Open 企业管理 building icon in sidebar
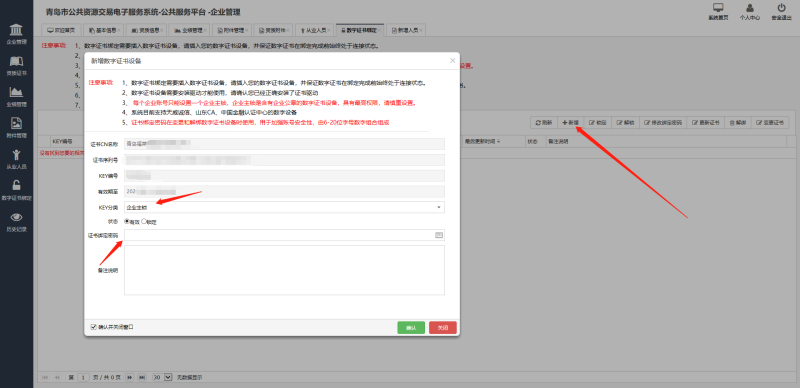Viewport: 800px width, 388px height. click(x=16, y=29)
